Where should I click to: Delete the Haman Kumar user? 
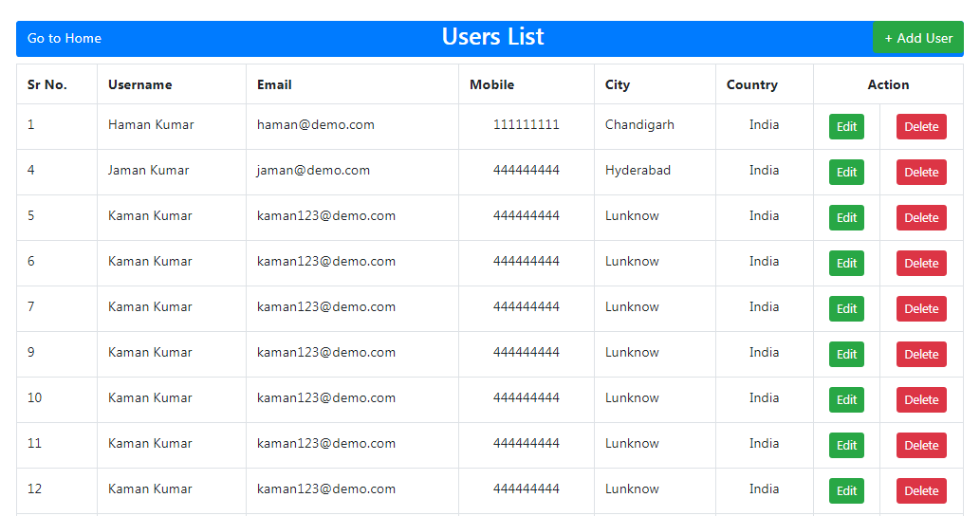pos(921,127)
